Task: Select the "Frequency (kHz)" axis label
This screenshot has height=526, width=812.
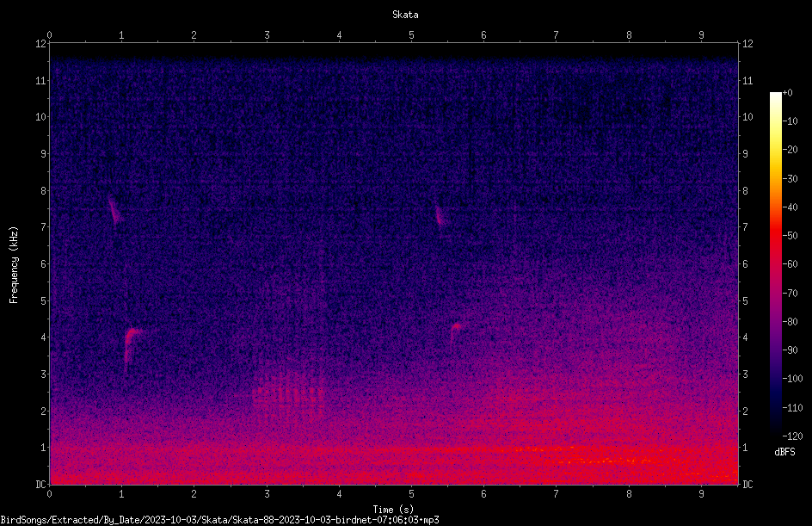Action: point(14,265)
